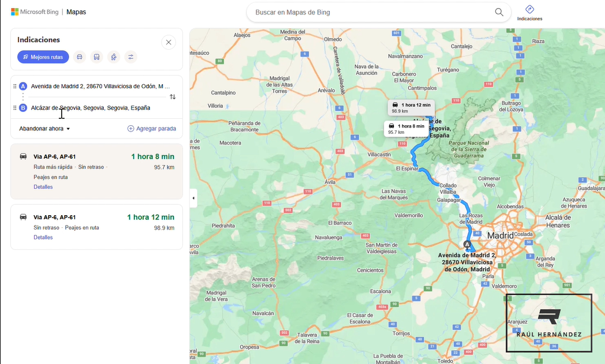Choose the walking directions icon
This screenshot has height=364, width=605.
click(114, 57)
